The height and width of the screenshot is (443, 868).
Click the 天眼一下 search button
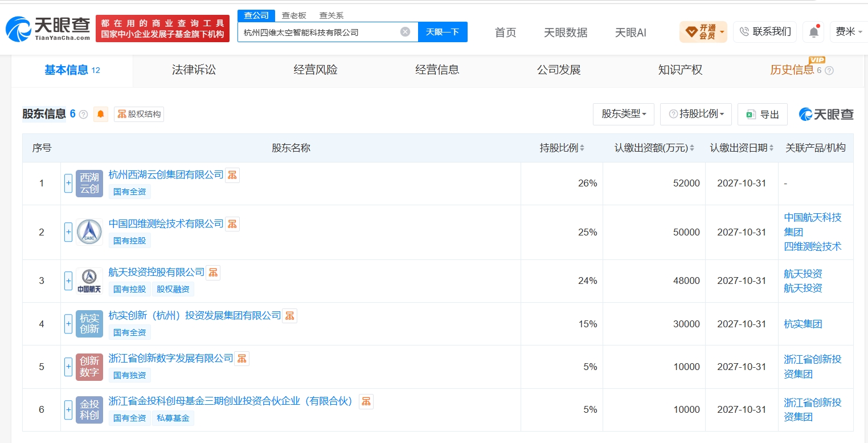click(x=443, y=32)
